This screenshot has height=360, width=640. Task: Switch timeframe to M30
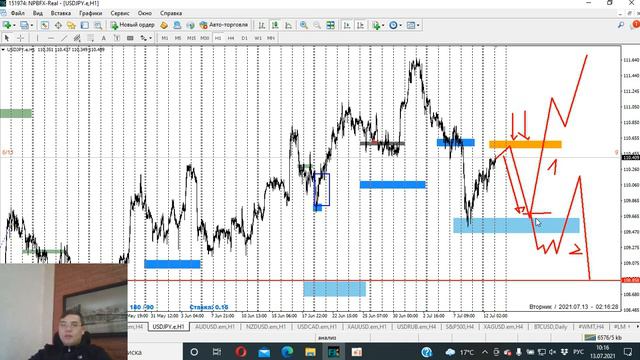[x=204, y=38]
